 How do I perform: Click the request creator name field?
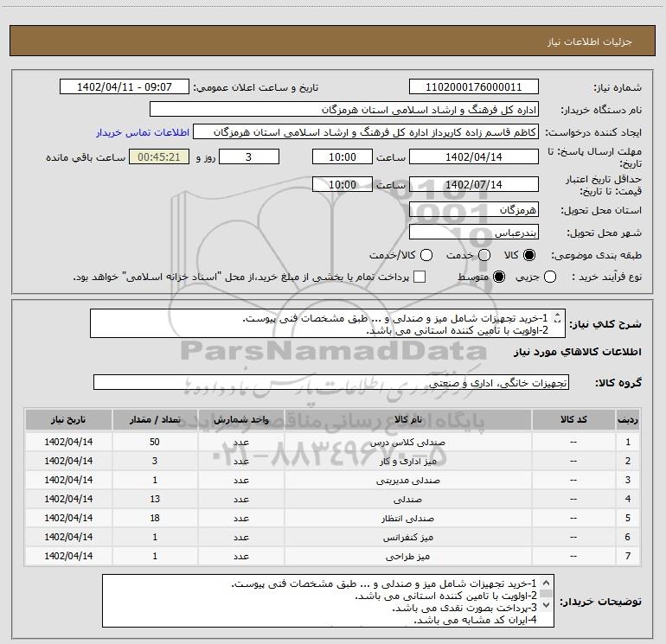[366, 132]
